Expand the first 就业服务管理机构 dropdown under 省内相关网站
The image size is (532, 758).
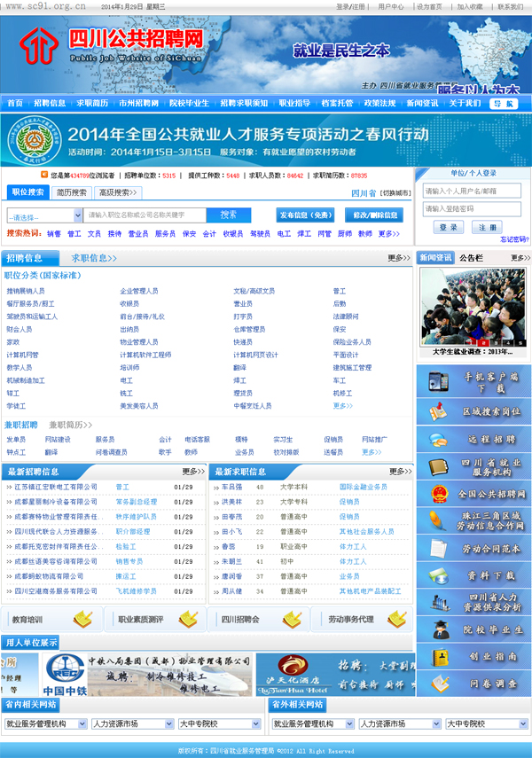(44, 723)
